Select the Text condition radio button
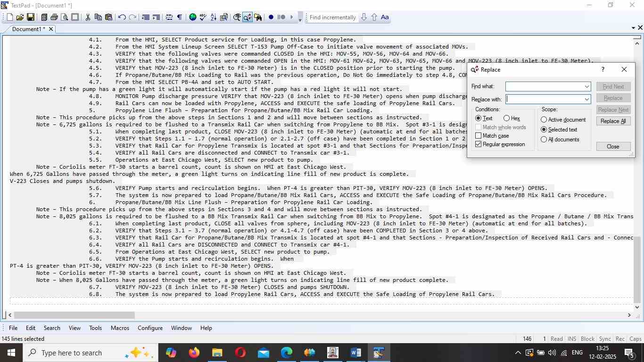The height and width of the screenshot is (362, 644). click(x=479, y=118)
